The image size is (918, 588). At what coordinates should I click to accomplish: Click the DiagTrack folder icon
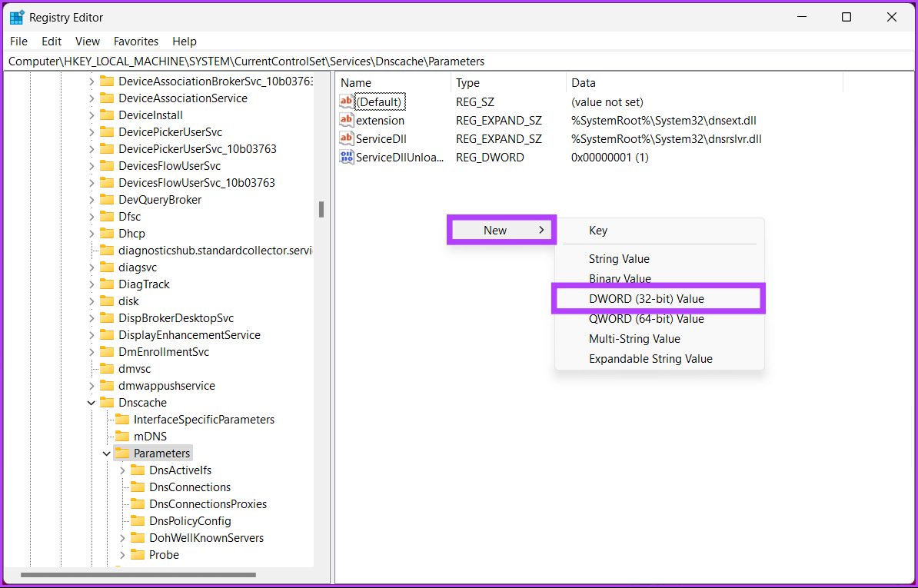click(107, 284)
